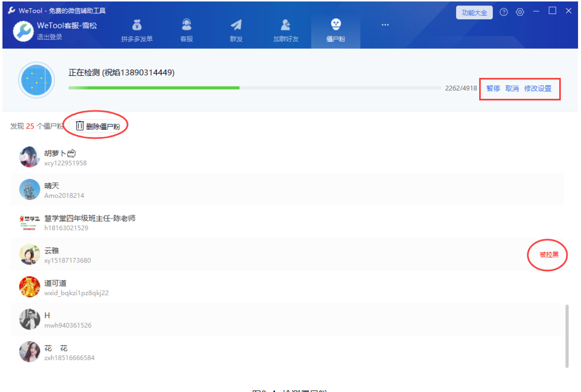Minimize the WeTool window
The image size is (581, 392).
[536, 11]
